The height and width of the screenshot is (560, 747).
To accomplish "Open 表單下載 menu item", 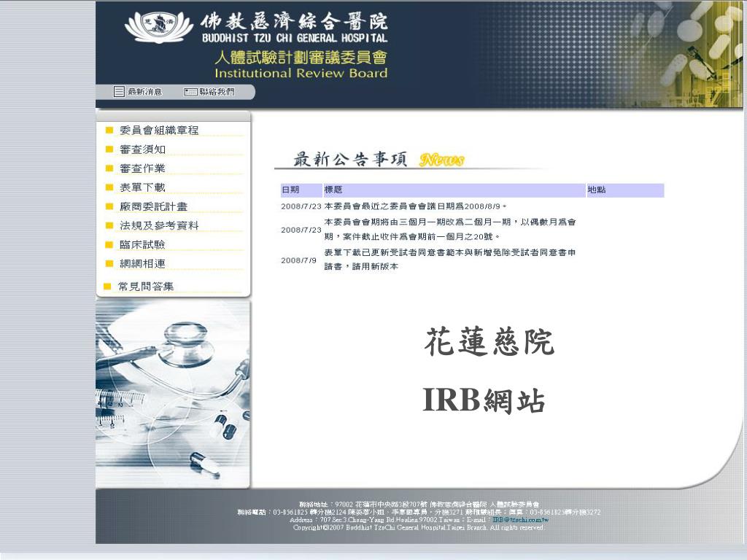I will tap(142, 187).
